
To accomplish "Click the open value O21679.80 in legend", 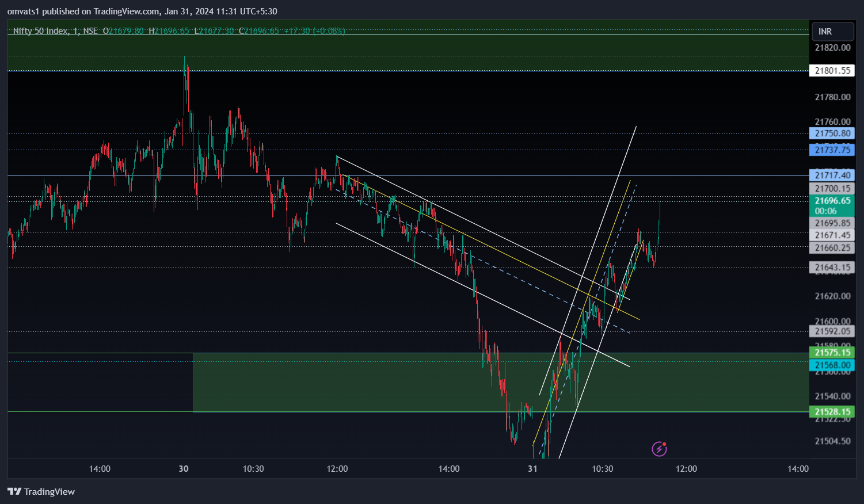I will (123, 31).
